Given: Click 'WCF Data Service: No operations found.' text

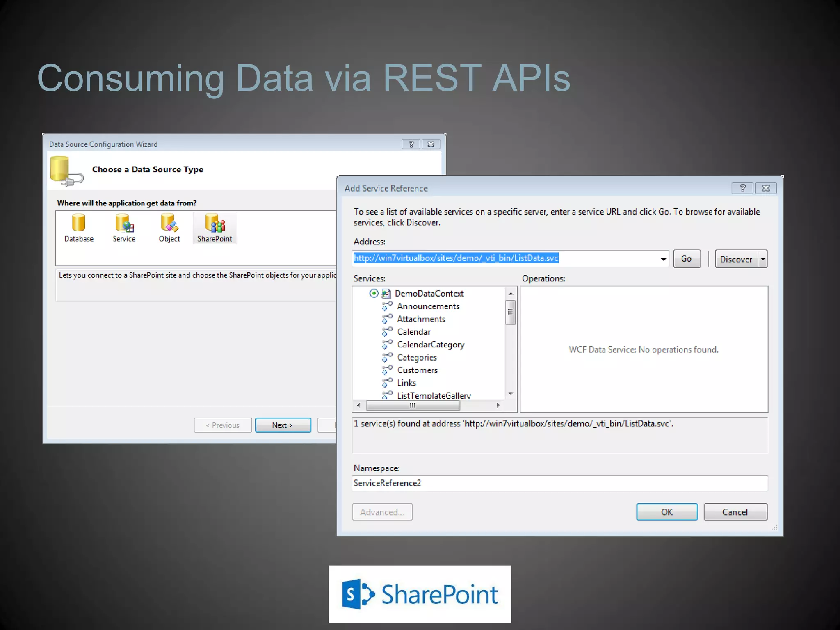Looking at the screenshot, I should (x=644, y=349).
